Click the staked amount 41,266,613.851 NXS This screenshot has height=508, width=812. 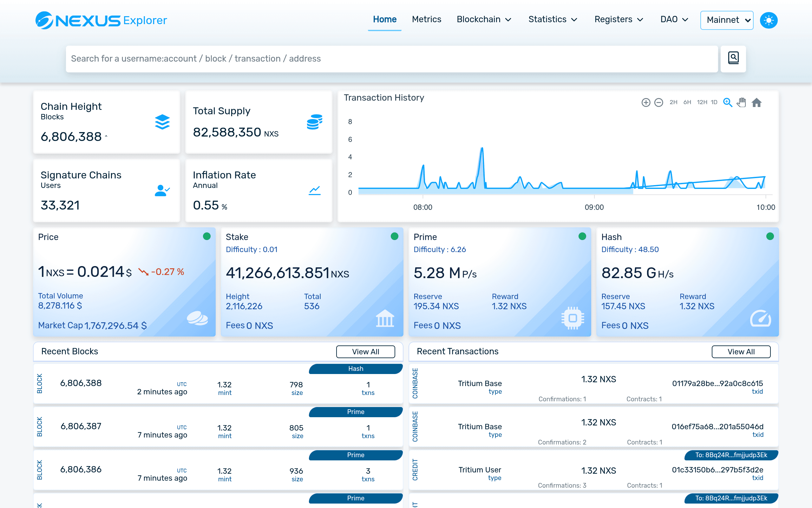pos(287,273)
